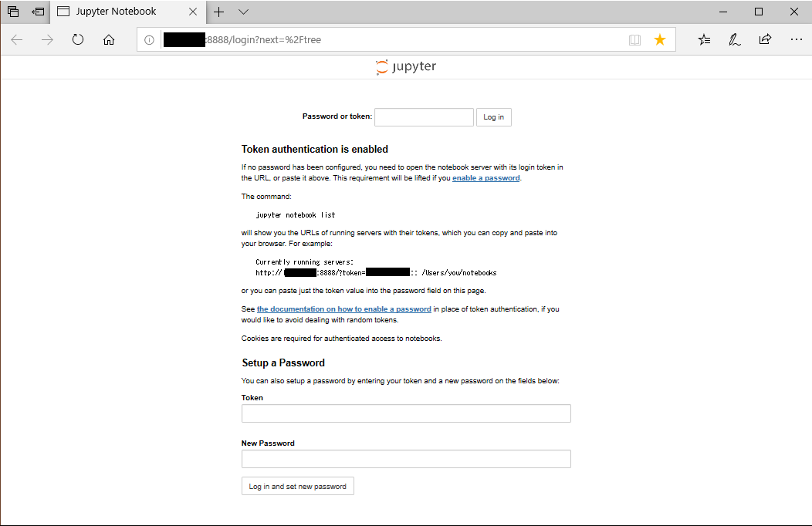The image size is (812, 526).
Task: Set tabs aside icon in Edge
Action: point(38,12)
